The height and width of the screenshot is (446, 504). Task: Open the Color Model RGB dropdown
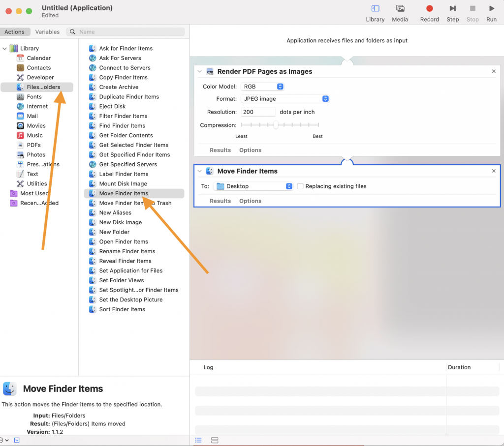pos(262,87)
